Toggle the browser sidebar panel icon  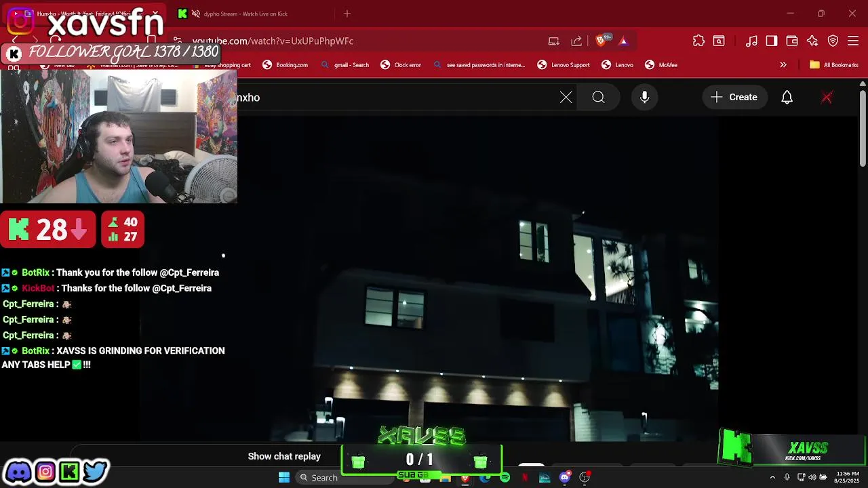[772, 41]
